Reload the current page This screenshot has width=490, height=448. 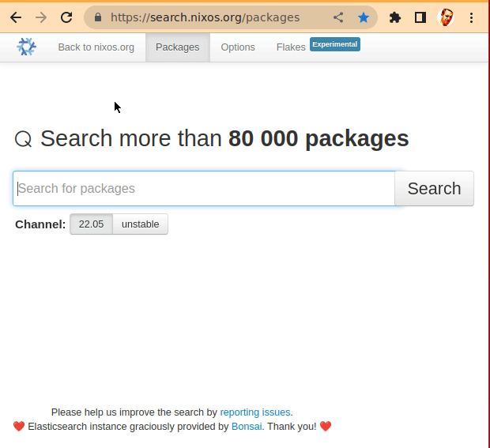[66, 17]
